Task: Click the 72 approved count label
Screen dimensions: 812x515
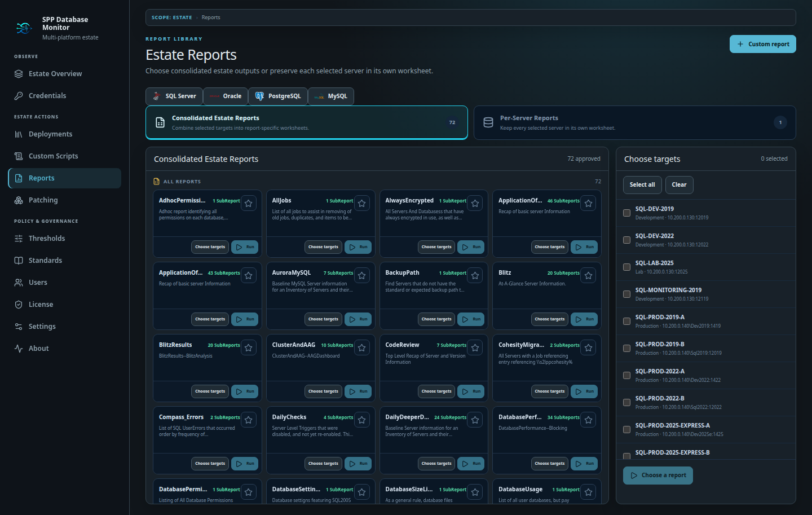Action: (x=584, y=159)
